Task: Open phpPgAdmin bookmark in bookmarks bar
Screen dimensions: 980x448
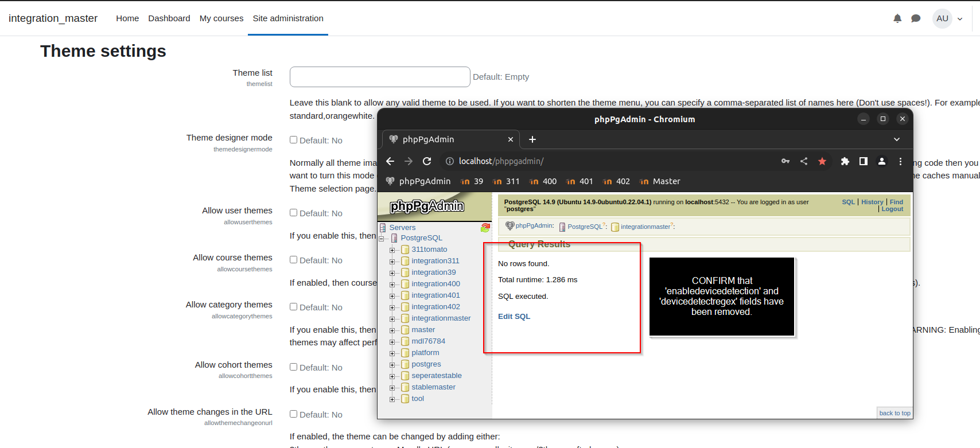Action: [x=418, y=181]
